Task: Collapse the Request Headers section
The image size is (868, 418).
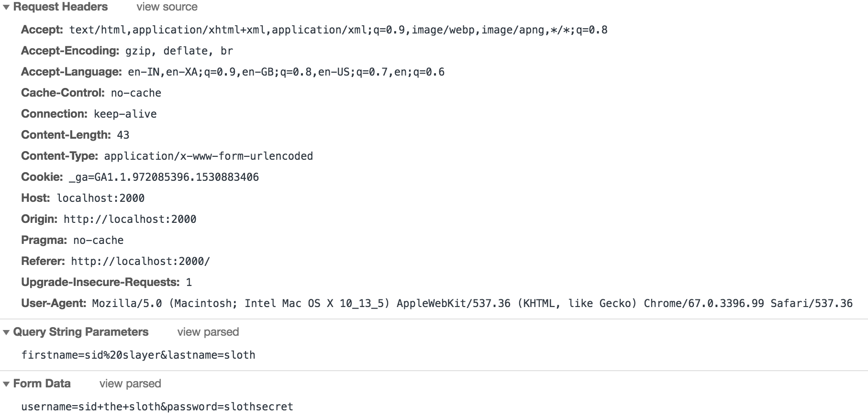Action: pos(5,7)
